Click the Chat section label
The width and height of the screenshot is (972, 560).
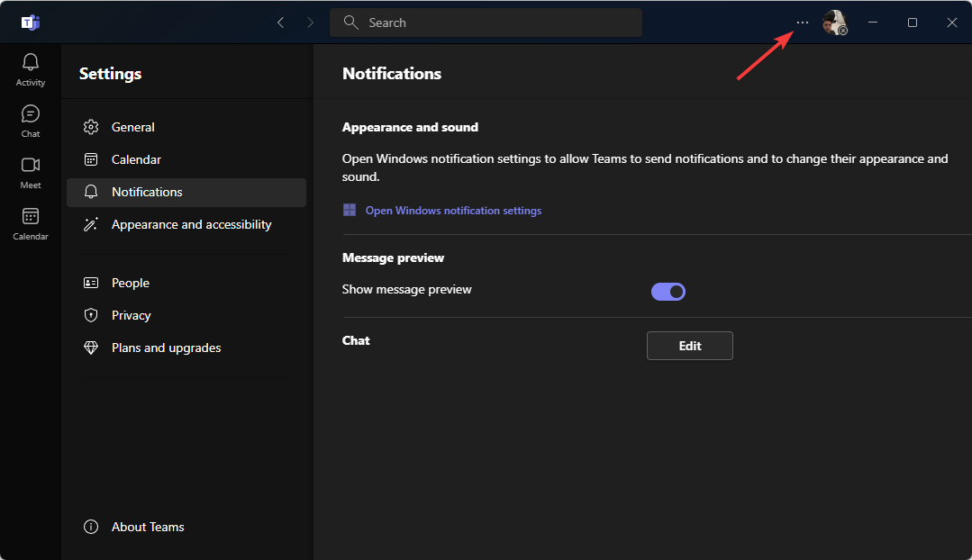(356, 340)
